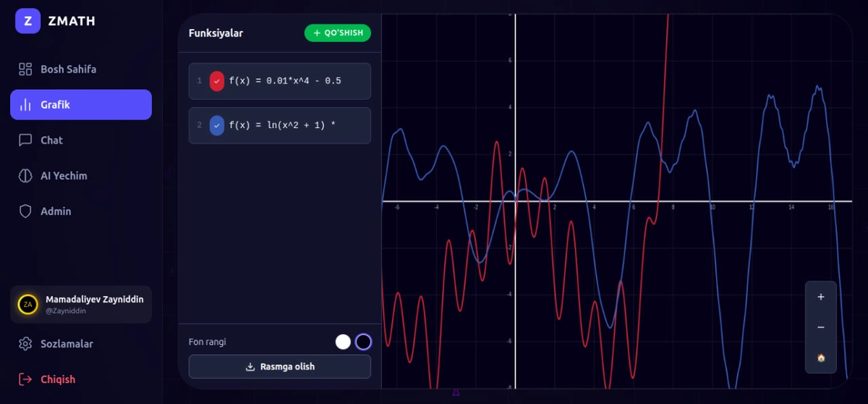This screenshot has width=868, height=404.
Task: Select the white background color swatch
Action: 344,342
